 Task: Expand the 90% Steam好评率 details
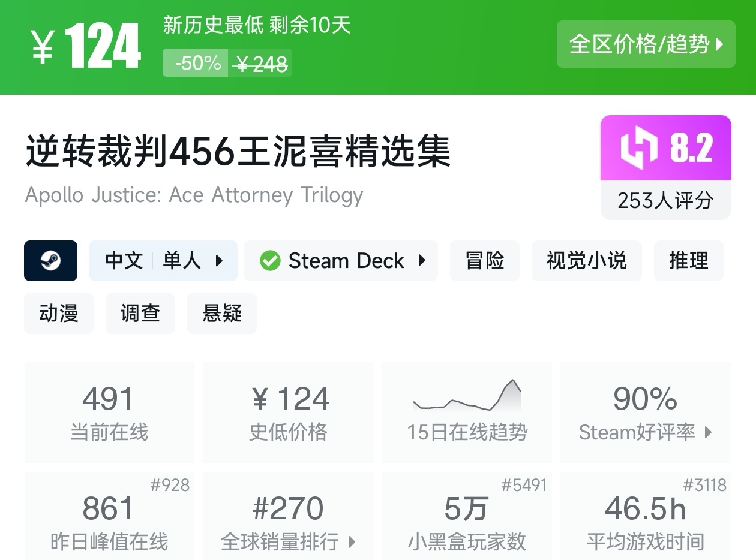point(646,413)
